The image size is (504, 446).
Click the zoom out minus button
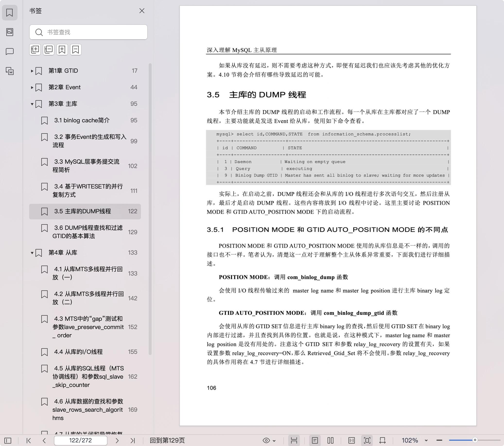[x=439, y=440]
